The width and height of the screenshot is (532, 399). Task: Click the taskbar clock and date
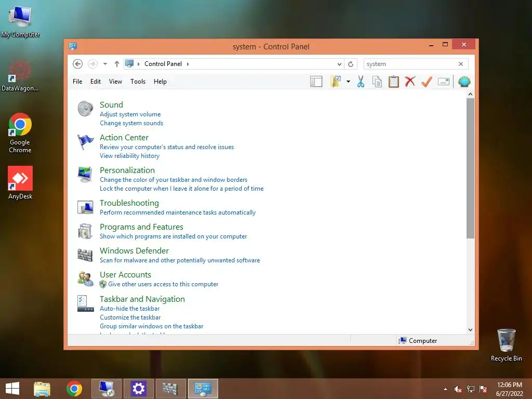pos(509,389)
